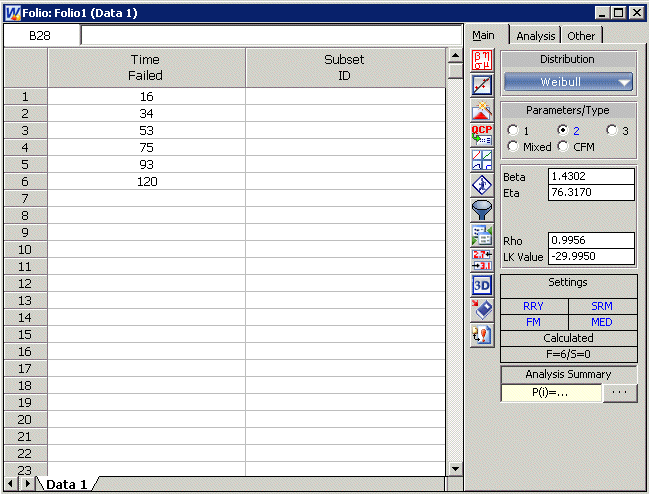Click the ellipsis Analysis Summary button

click(x=620, y=393)
